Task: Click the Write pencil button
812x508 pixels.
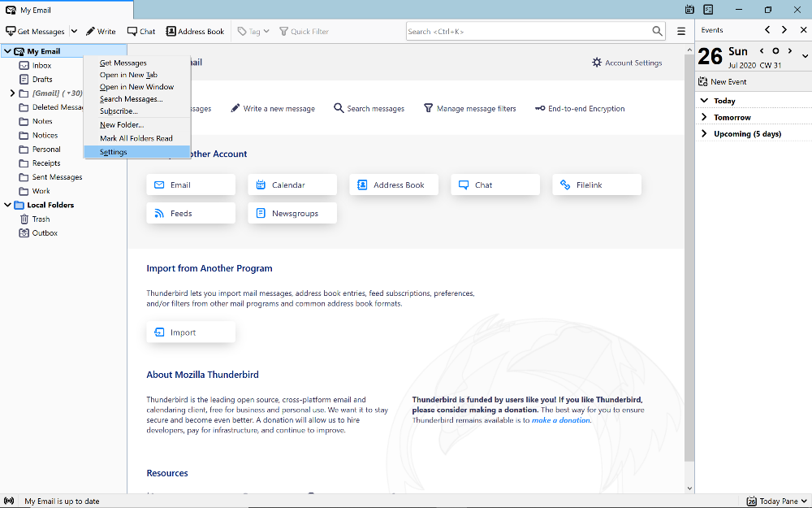Action: pyautogui.click(x=101, y=31)
